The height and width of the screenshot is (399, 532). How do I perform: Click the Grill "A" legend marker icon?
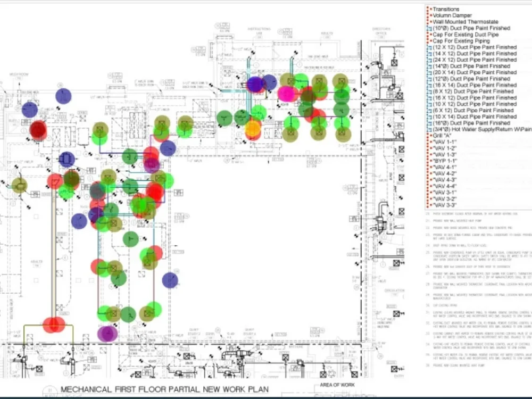429,136
